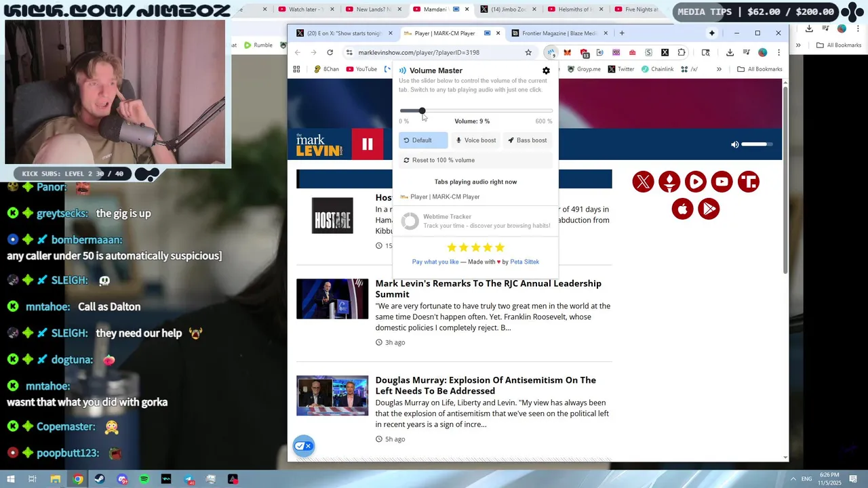Open the Webtime Tracker promo

coord(475,221)
